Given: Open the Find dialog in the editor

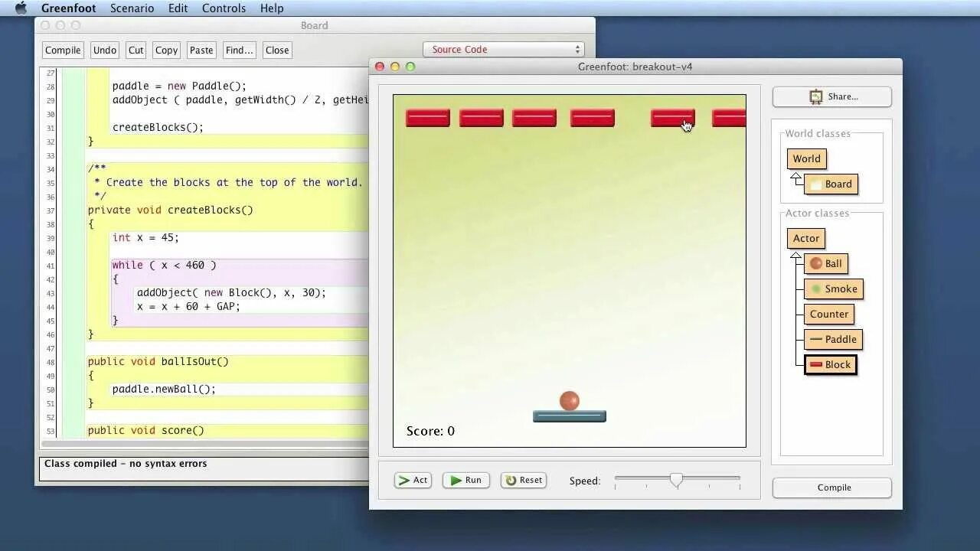Looking at the screenshot, I should [239, 50].
